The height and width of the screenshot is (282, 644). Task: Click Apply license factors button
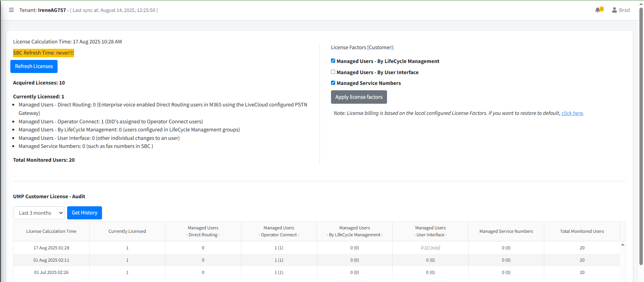click(359, 97)
